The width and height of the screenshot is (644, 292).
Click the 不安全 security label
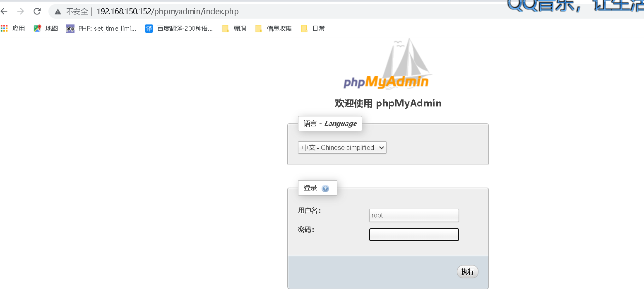click(77, 12)
